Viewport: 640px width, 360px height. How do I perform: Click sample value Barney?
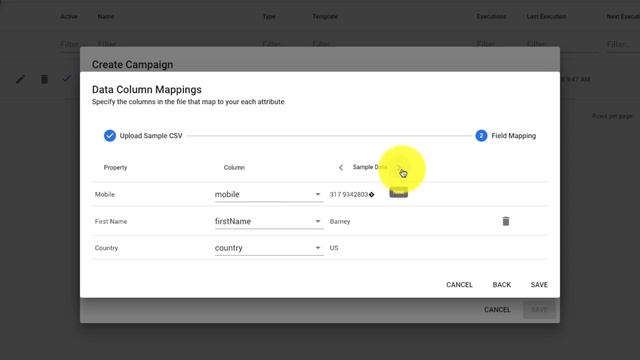pos(340,221)
